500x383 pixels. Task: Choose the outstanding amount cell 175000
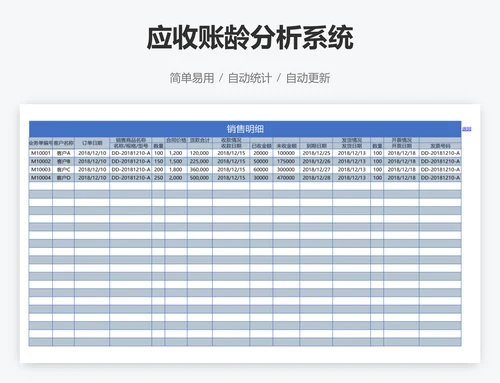286,161
